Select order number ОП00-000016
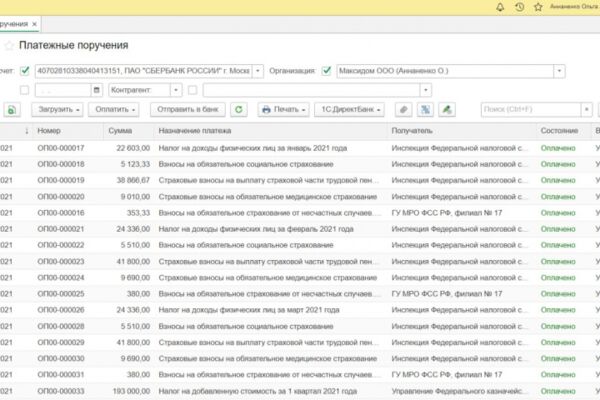This screenshot has width=600, height=400. pyautogui.click(x=61, y=213)
